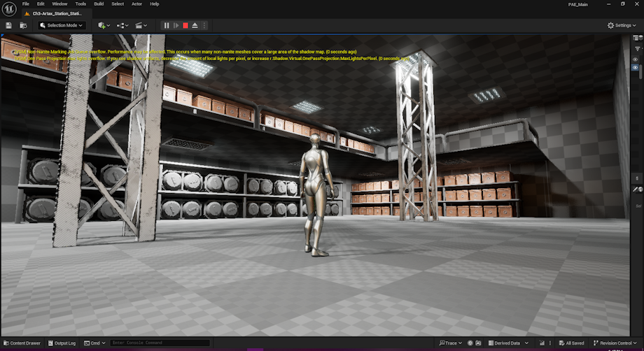Screen dimensions: 644x351
Task: Open the Cinematics clapperboard dropdown
Action: (x=142, y=25)
